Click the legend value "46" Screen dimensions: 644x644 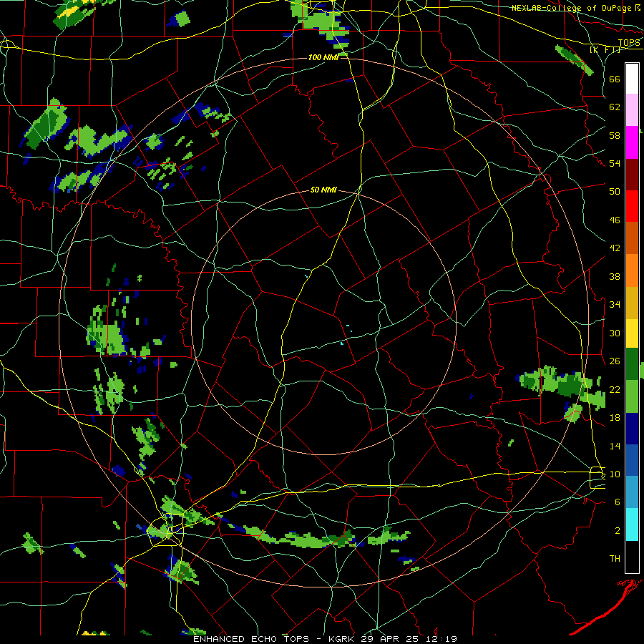click(x=615, y=220)
